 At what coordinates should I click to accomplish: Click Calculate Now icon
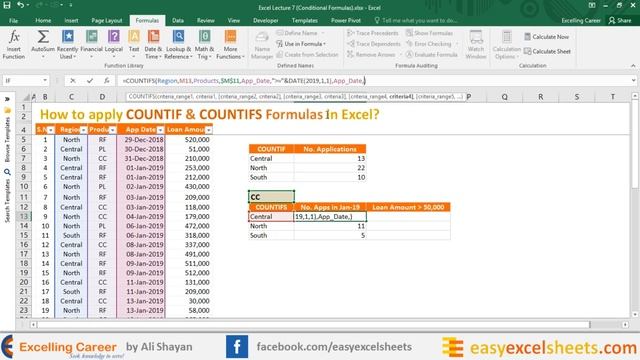pyautogui.click(x=527, y=37)
